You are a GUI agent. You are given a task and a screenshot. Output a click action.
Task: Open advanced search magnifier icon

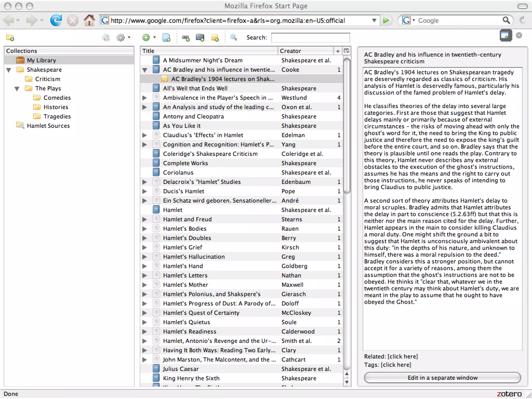pyautogui.click(x=234, y=37)
